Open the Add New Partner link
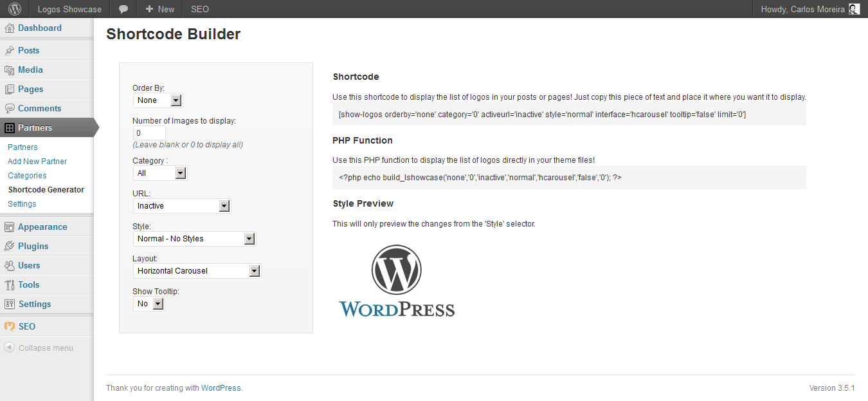The height and width of the screenshot is (401, 868). [x=37, y=162]
